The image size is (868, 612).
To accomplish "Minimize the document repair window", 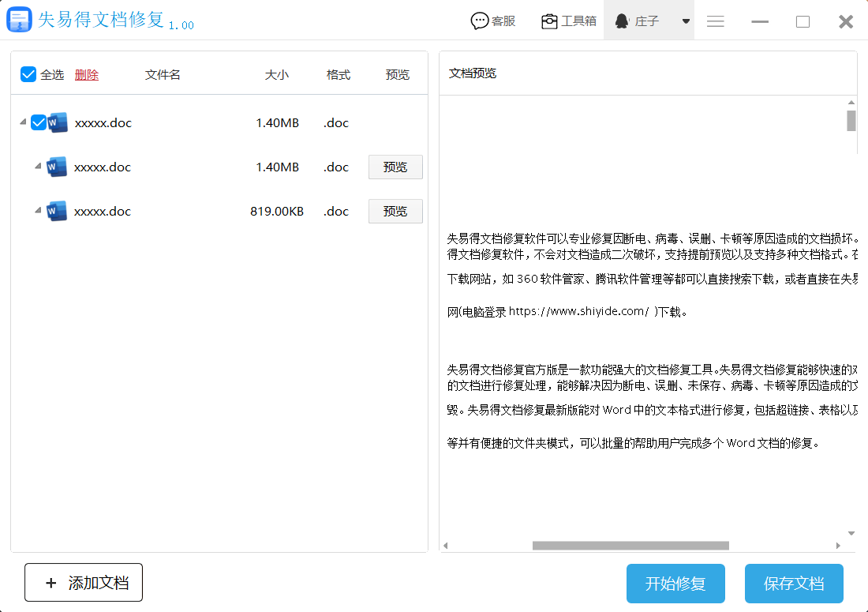I will click(759, 21).
